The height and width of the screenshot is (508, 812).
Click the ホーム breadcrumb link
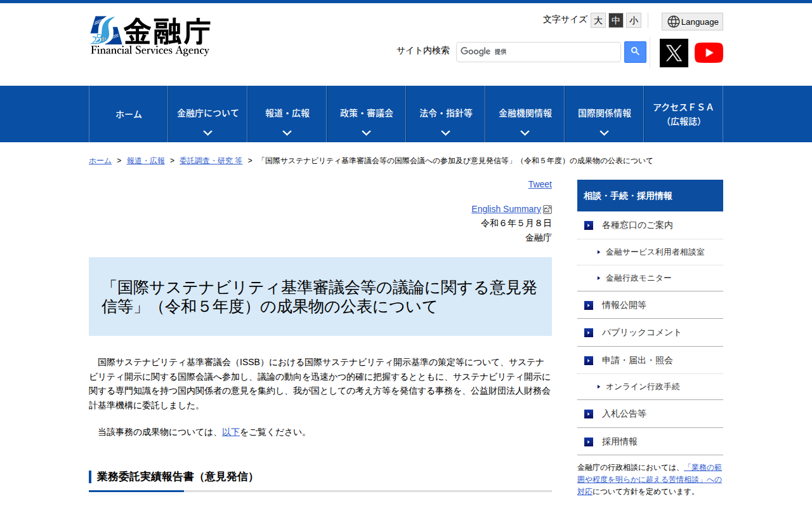(100, 161)
